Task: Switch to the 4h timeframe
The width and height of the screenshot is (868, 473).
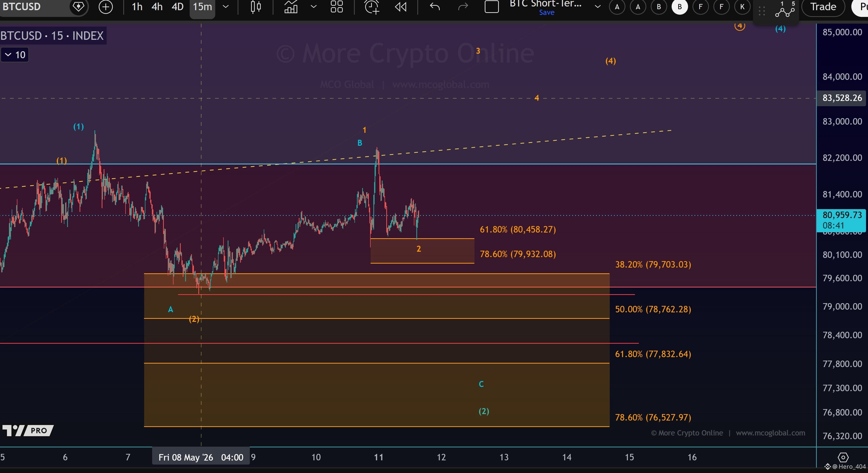Action: coord(157,7)
